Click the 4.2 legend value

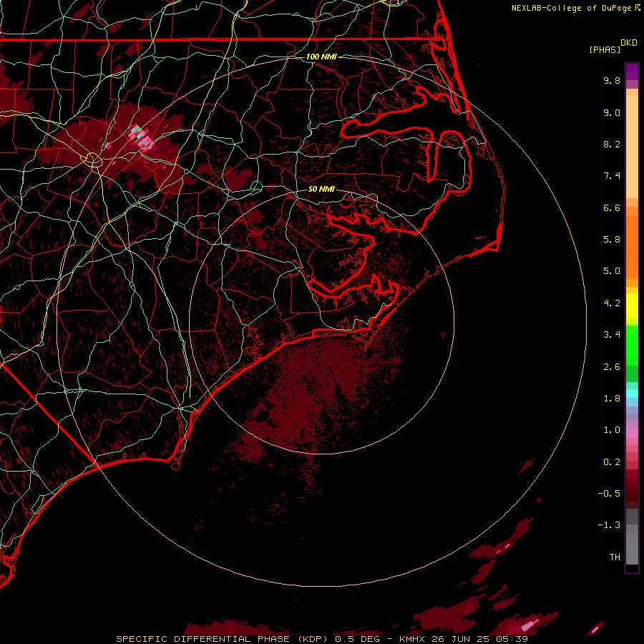(x=612, y=303)
